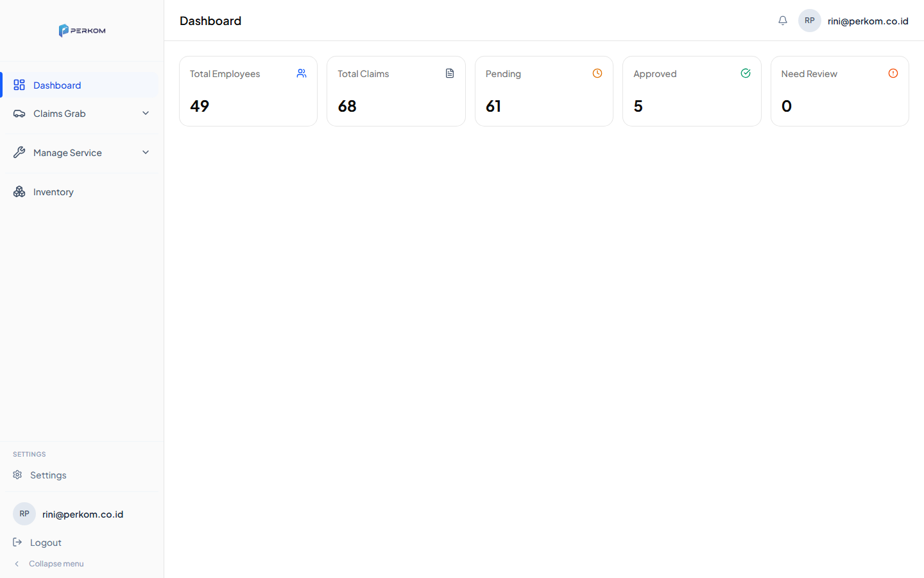Open the Claims Grab menu label
Viewport: 924px width, 578px height.
point(60,114)
